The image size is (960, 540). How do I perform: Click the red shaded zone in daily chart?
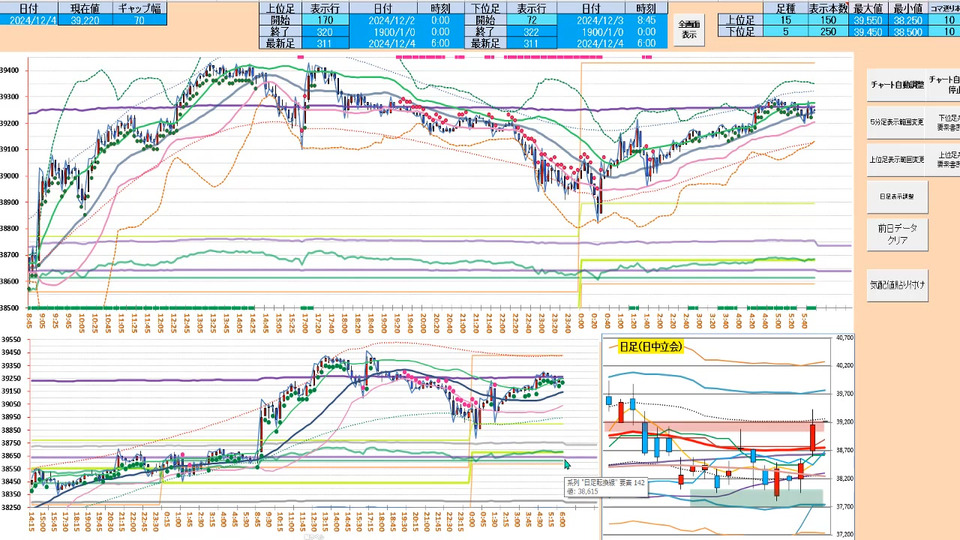pyautogui.click(x=713, y=426)
